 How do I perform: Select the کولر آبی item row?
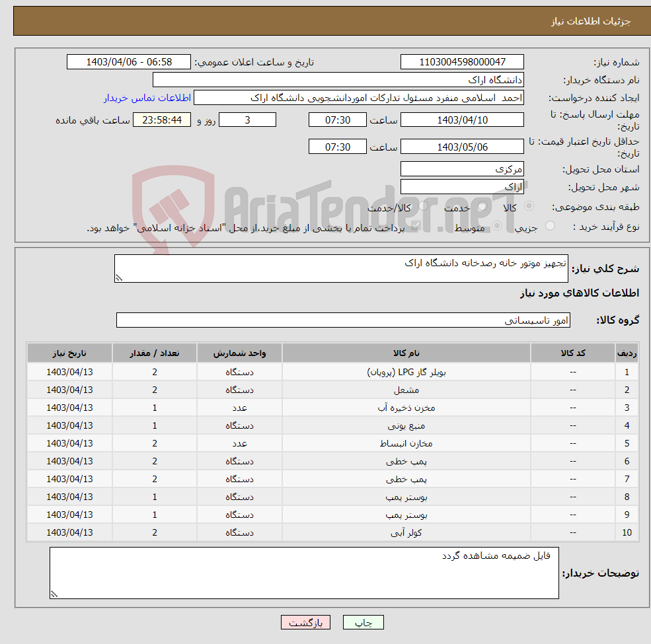click(x=332, y=532)
